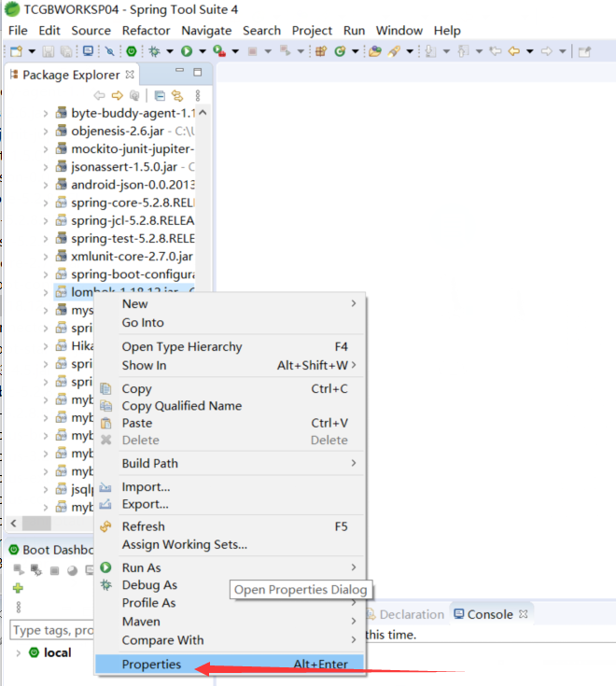Viewport: 616px width, 686px height.
Task: Choose Open Type Hierarchy in context menu
Action: [230, 346]
